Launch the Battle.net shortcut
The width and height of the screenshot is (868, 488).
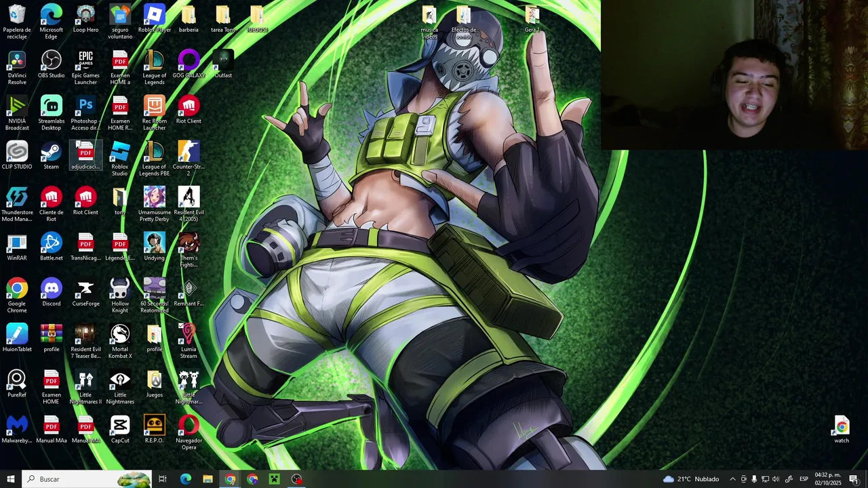pyautogui.click(x=52, y=247)
